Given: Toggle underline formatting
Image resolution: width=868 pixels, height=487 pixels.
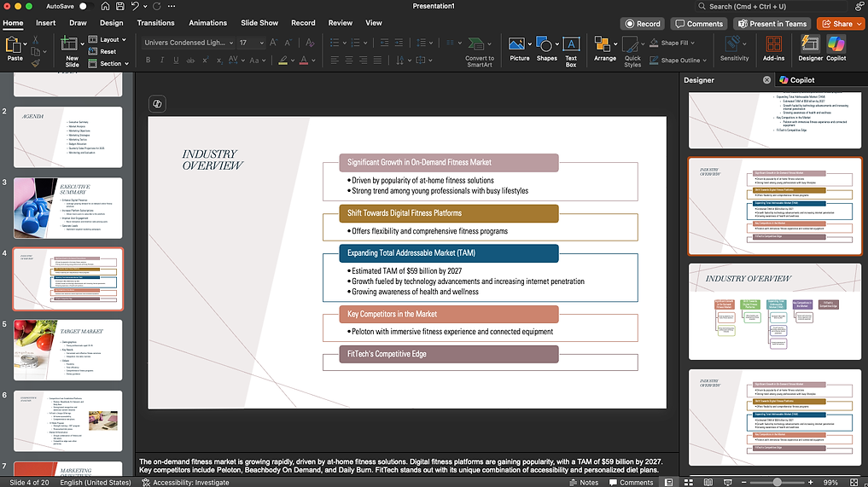Looking at the screenshot, I should (176, 60).
